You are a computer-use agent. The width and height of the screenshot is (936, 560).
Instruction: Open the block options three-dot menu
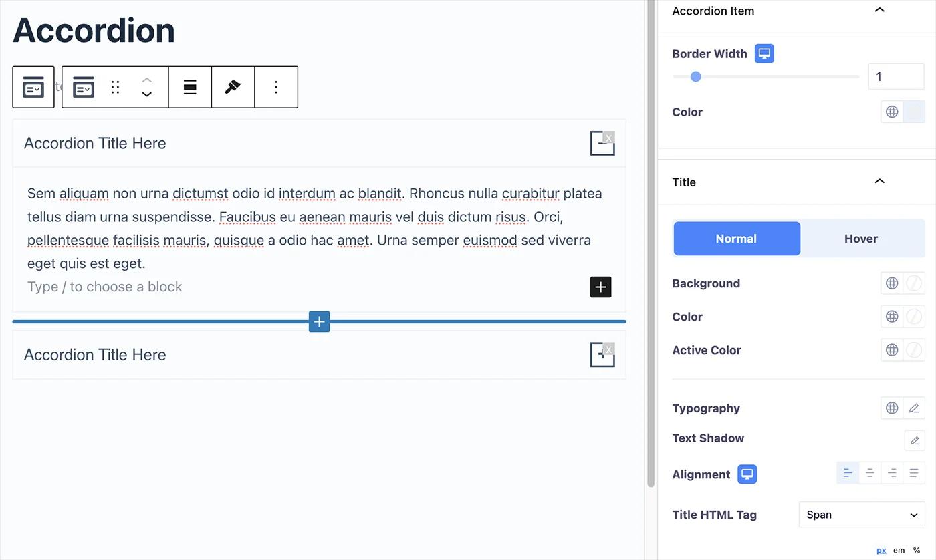pyautogui.click(x=276, y=87)
